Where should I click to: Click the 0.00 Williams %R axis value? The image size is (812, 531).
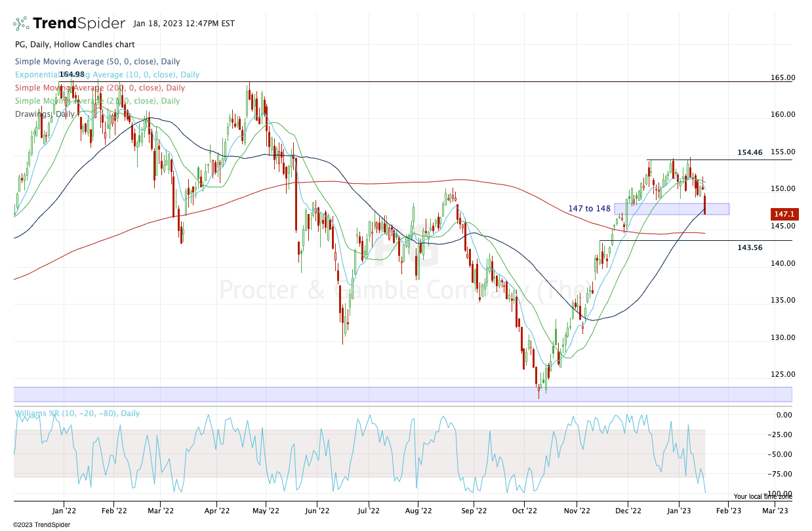[x=784, y=415]
